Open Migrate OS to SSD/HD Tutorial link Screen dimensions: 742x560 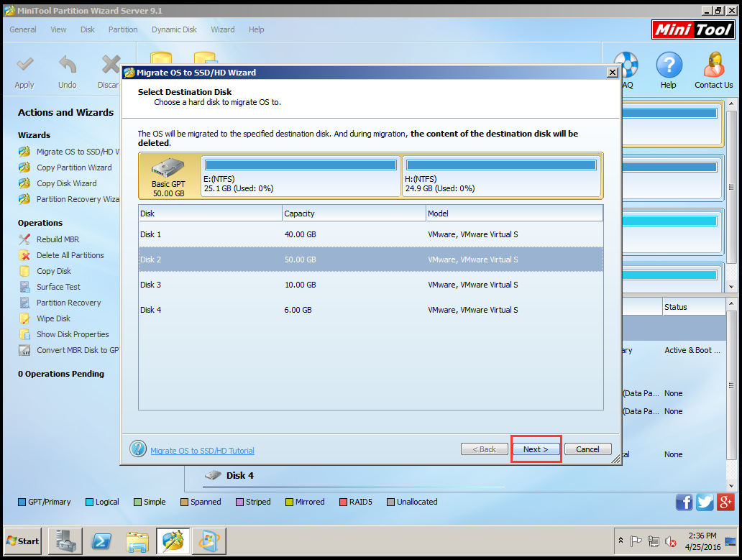click(x=203, y=451)
